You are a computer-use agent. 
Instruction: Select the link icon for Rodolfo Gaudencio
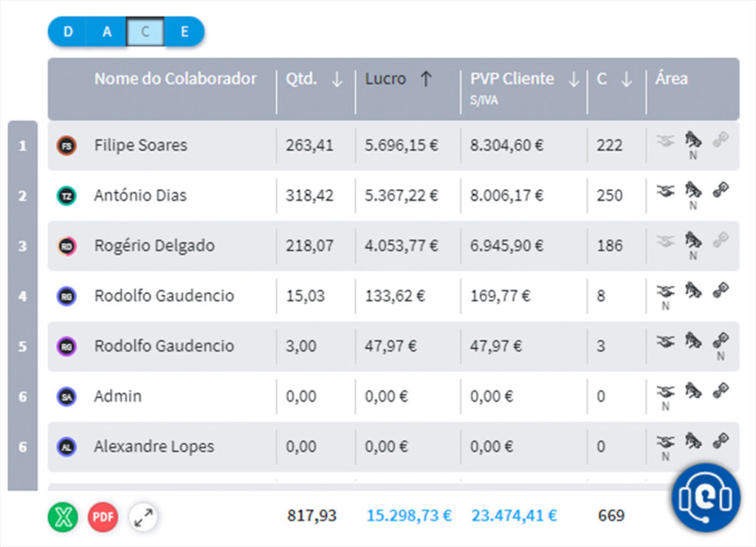click(721, 291)
